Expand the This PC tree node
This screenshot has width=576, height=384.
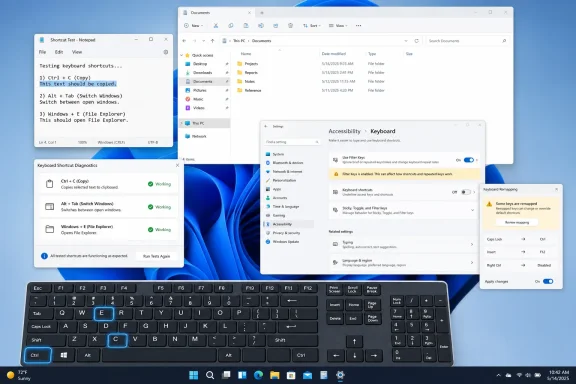[x=181, y=123]
